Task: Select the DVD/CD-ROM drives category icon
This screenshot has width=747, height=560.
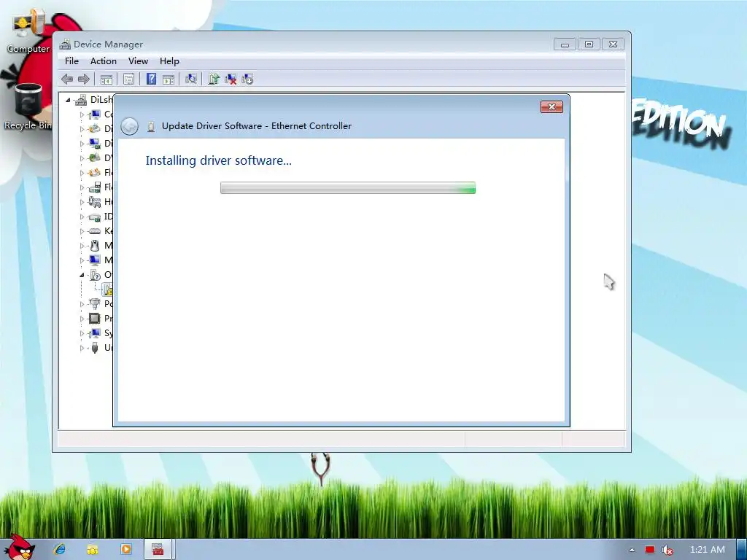Action: point(95,157)
